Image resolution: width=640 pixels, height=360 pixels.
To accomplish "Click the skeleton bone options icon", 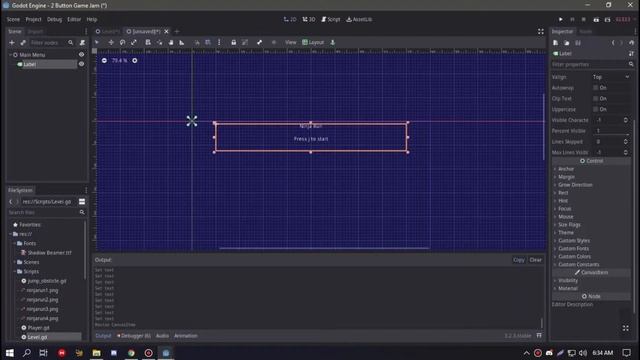I will click(260, 42).
